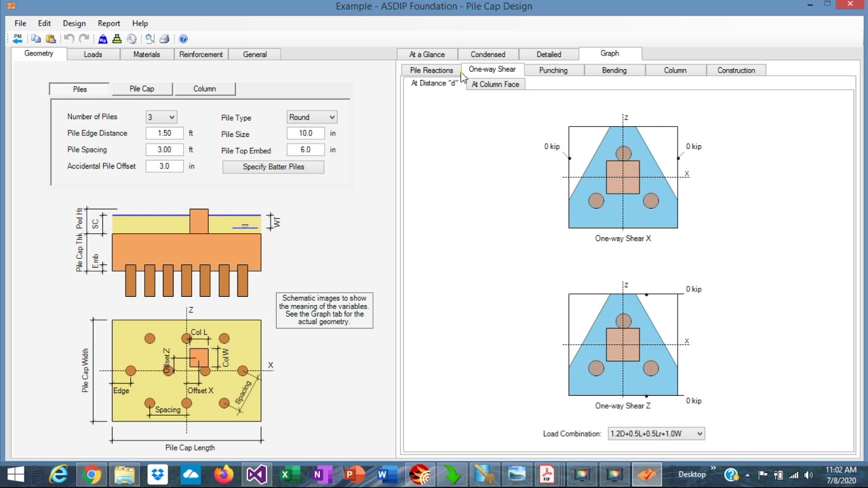Open File Explorer from taskbar
Image resolution: width=868 pixels, height=488 pixels.
point(125,474)
